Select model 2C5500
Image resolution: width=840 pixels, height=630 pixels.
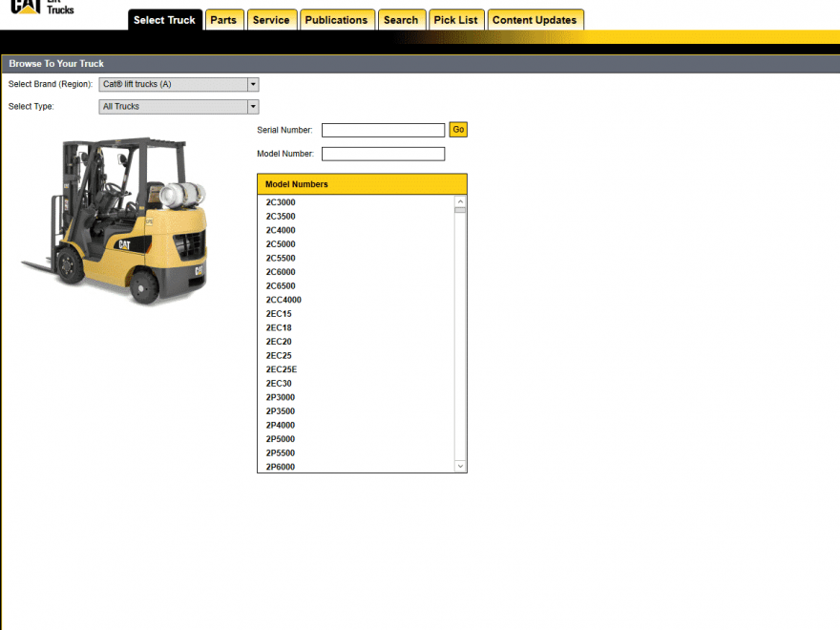(281, 259)
